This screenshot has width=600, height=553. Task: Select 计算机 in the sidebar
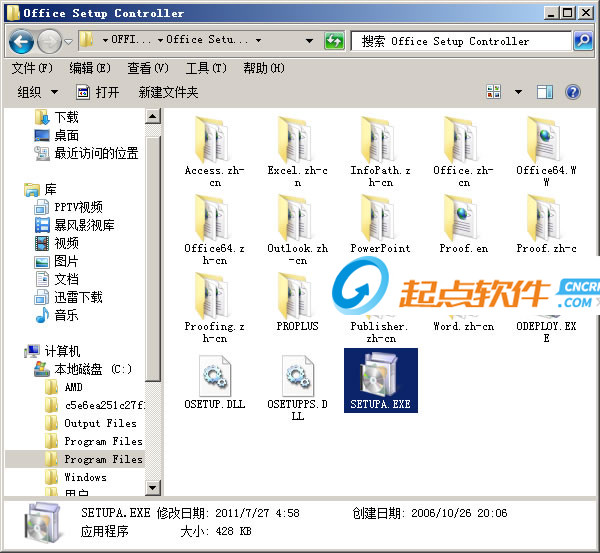52,351
